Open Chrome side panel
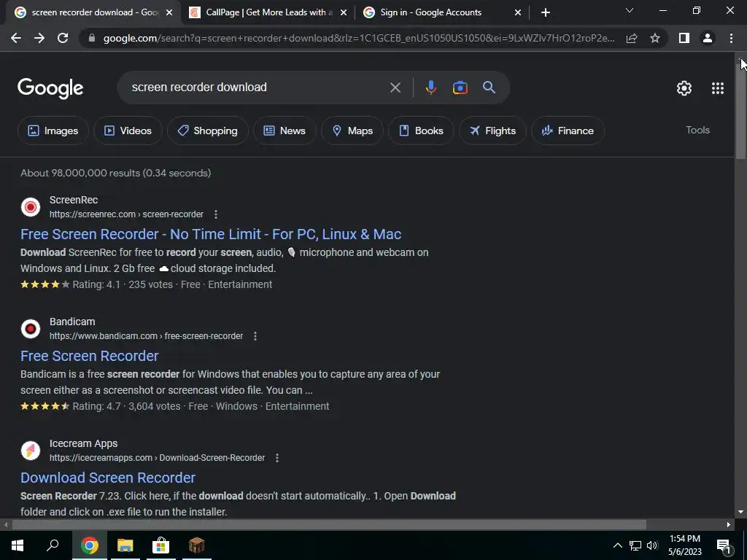Screen dimensions: 747x560 point(684,38)
